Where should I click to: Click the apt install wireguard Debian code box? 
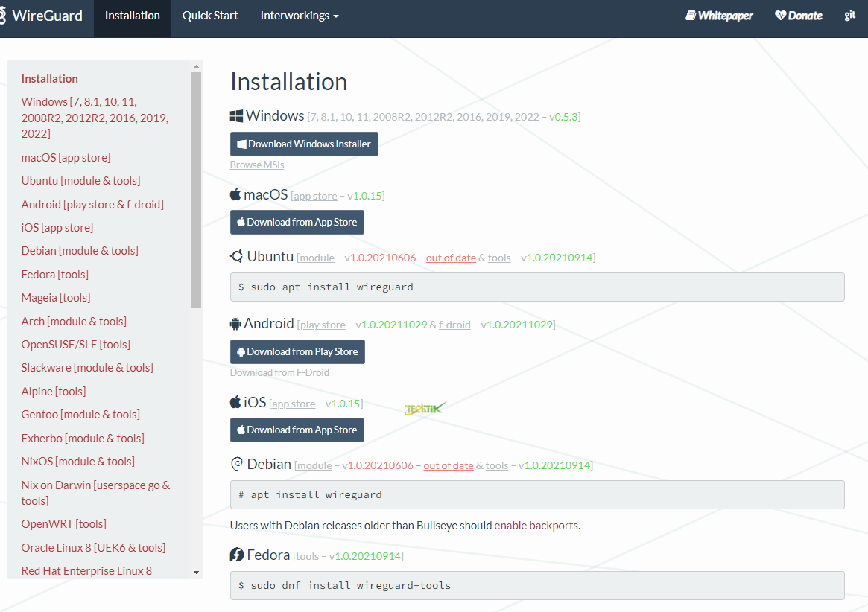click(537, 494)
